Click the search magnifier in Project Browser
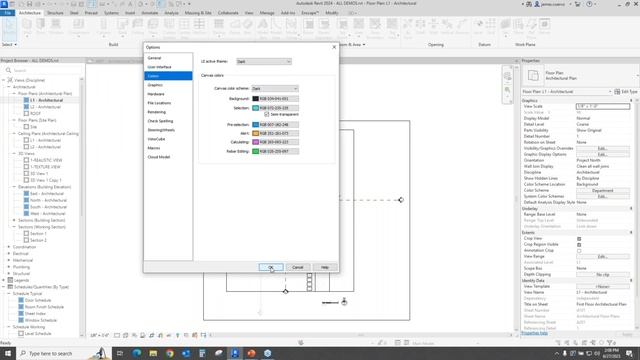Image resolution: width=640 pixels, height=360 pixels. pos(8,70)
